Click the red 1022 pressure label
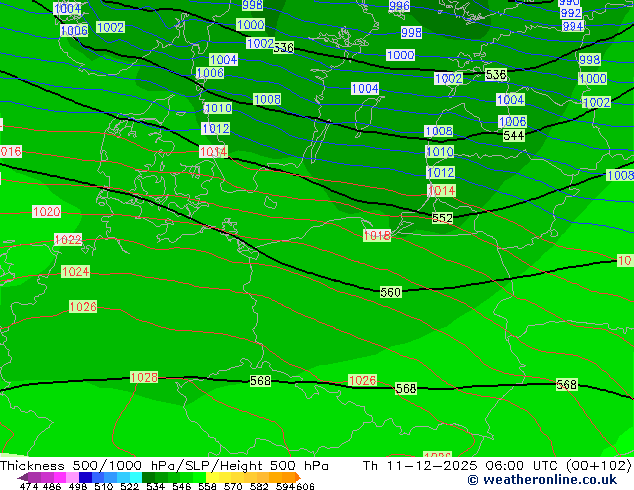This screenshot has width=634, height=490. [x=68, y=239]
